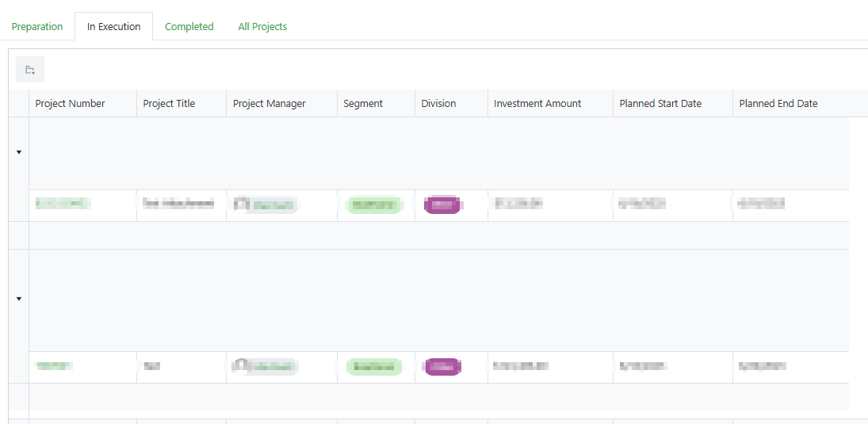Click the first row's purple division tag
Image resolution: width=868 pixels, height=424 pixels.
pos(442,205)
